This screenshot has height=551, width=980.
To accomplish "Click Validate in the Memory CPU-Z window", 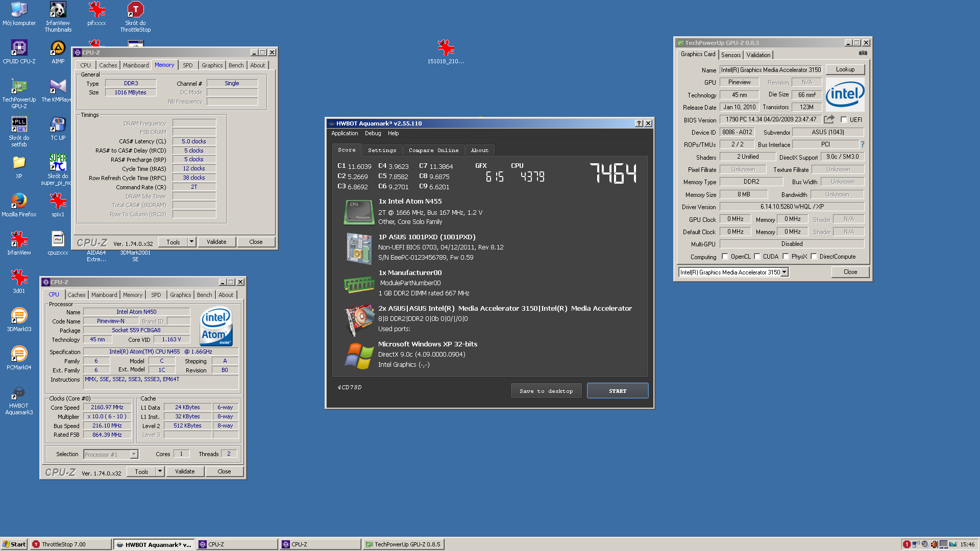I will (x=216, y=242).
